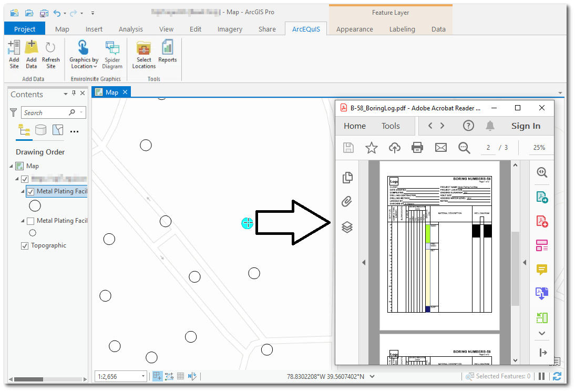Click the new project icon in quick access toolbar
The image size is (575, 392).
pyautogui.click(x=14, y=13)
